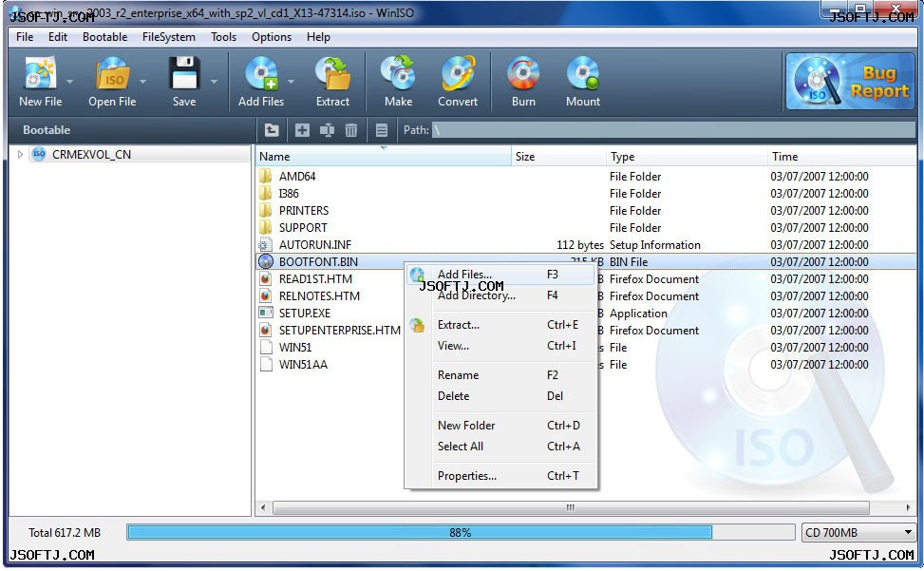Open the Options menu
Viewport: 924px width, 571px height.
[271, 37]
